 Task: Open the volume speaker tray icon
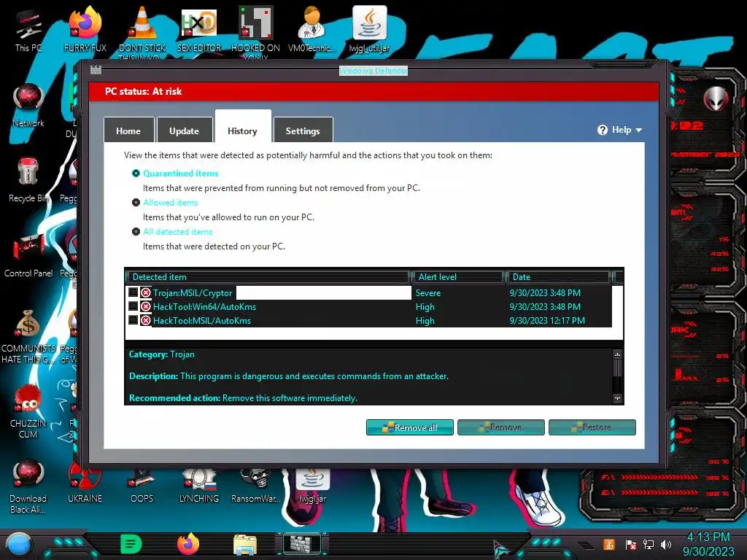point(665,545)
